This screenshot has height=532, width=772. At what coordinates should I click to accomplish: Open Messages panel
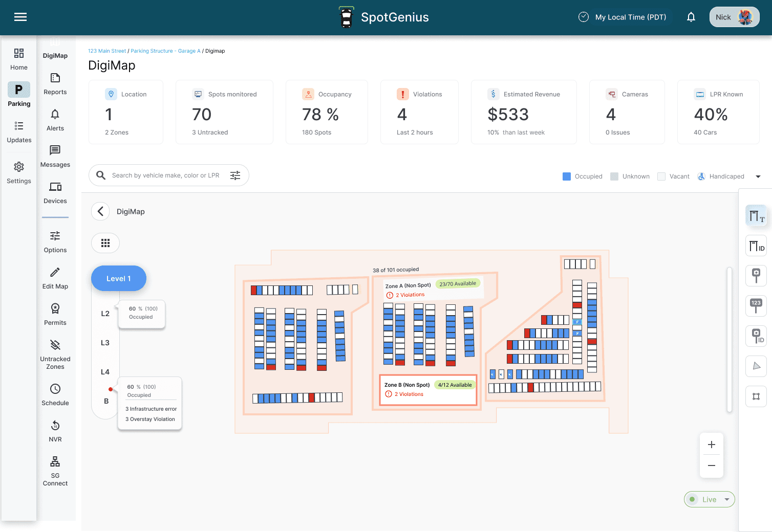click(55, 157)
